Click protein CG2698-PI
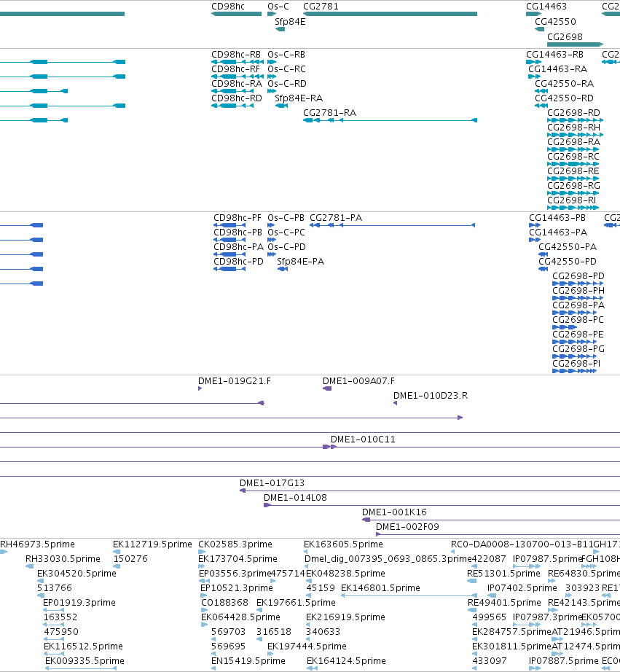The width and height of the screenshot is (620, 672). [x=576, y=364]
